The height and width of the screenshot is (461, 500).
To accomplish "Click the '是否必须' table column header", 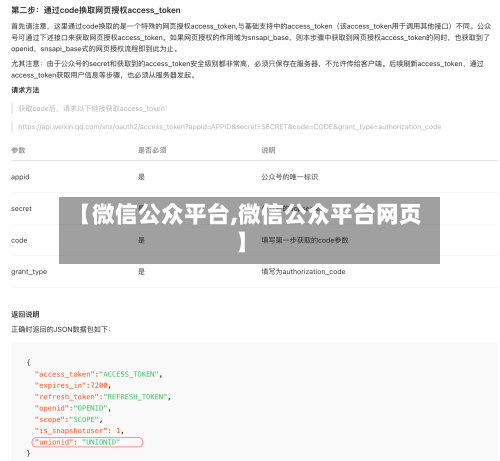I will tap(152, 150).
